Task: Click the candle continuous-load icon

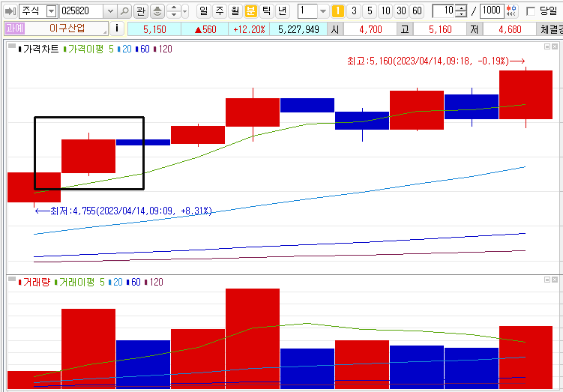Action: click(512, 11)
